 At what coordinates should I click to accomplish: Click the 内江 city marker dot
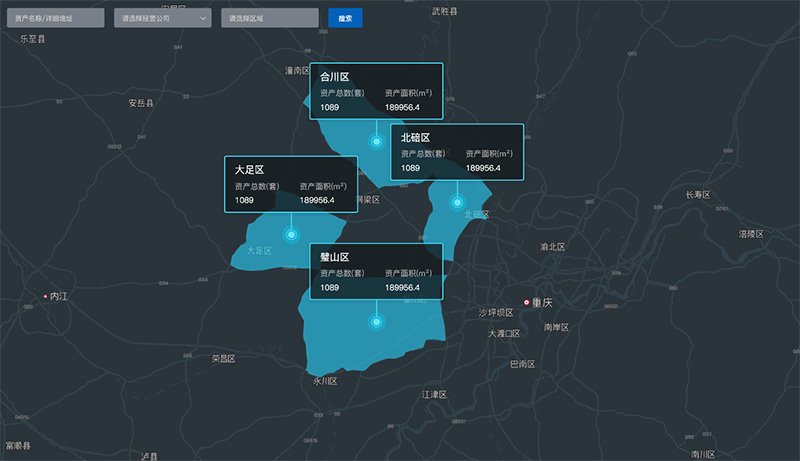click(45, 296)
